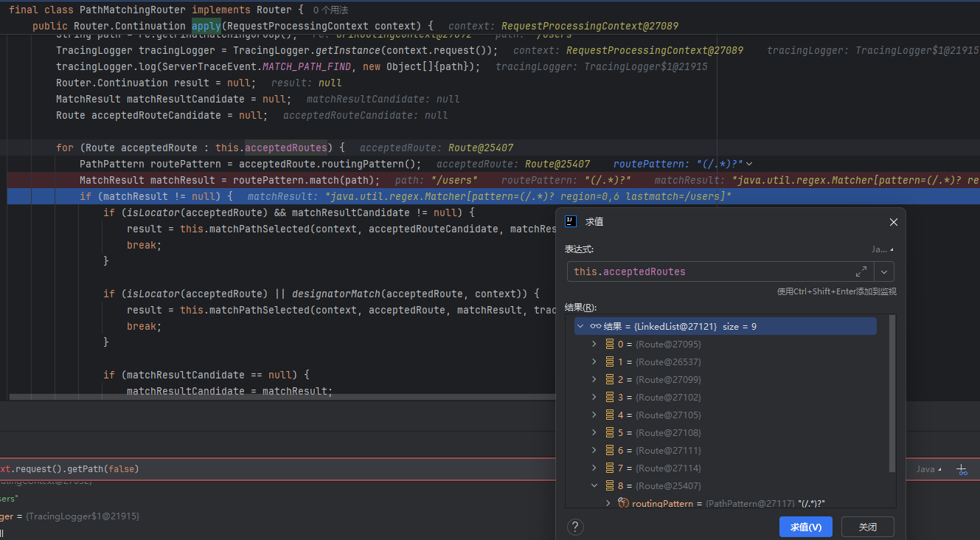Open the Java language selector in the watch bar
The width and height of the screenshot is (980, 540).
[x=929, y=469]
